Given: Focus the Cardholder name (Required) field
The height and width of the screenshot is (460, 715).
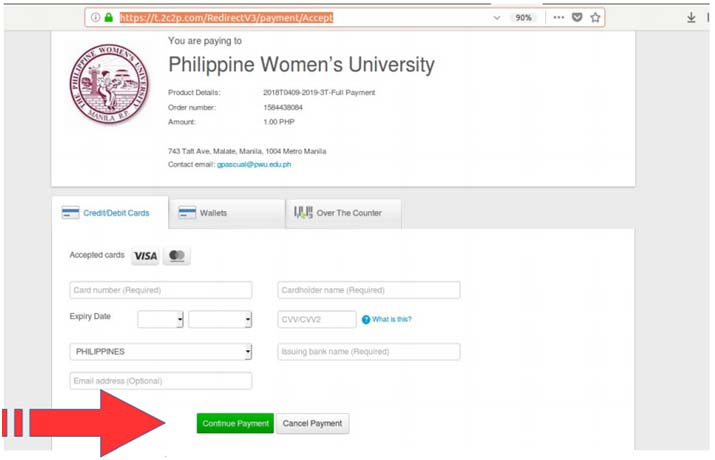Looking at the screenshot, I should click(369, 290).
